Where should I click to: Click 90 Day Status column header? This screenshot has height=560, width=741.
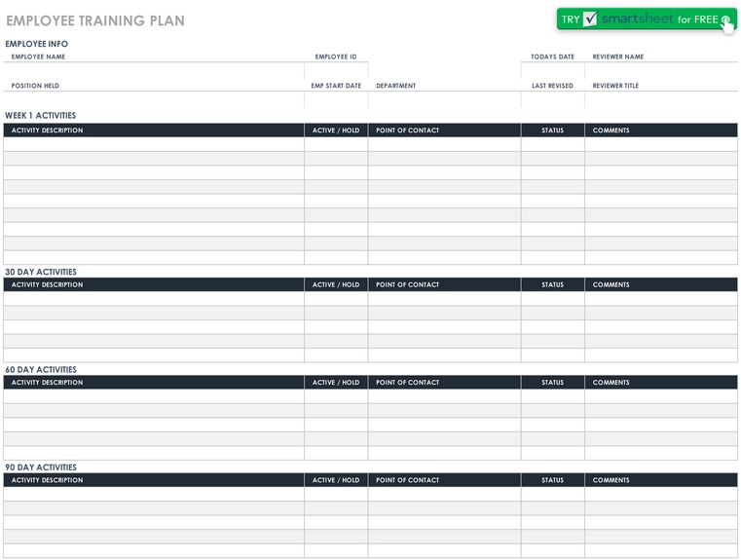[x=552, y=480]
